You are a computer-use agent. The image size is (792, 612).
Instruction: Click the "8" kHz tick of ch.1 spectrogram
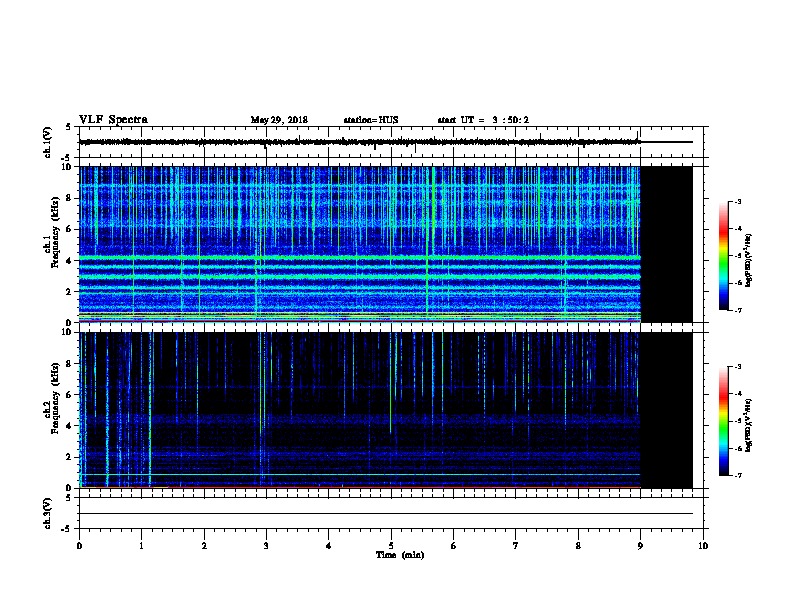click(69, 198)
